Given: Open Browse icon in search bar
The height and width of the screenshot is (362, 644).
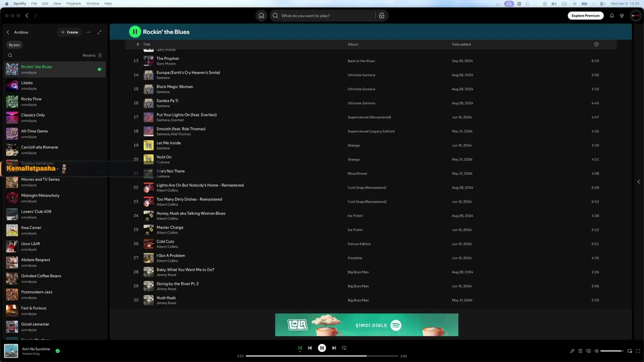Looking at the screenshot, I should pyautogui.click(x=381, y=16).
